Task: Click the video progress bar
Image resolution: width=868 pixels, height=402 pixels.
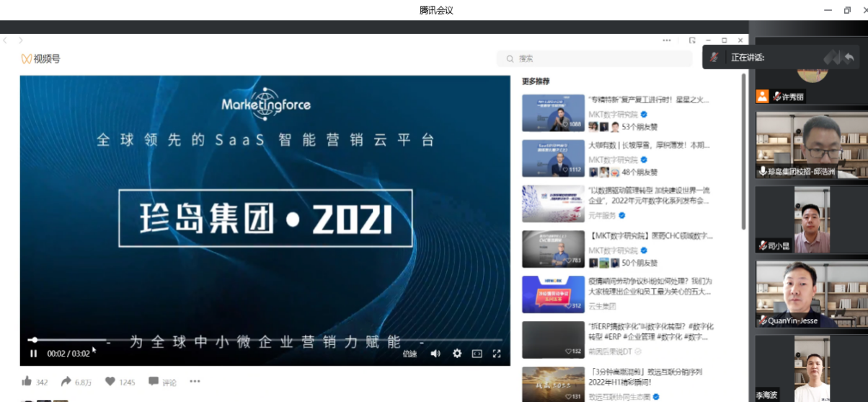Action: pyautogui.click(x=265, y=340)
